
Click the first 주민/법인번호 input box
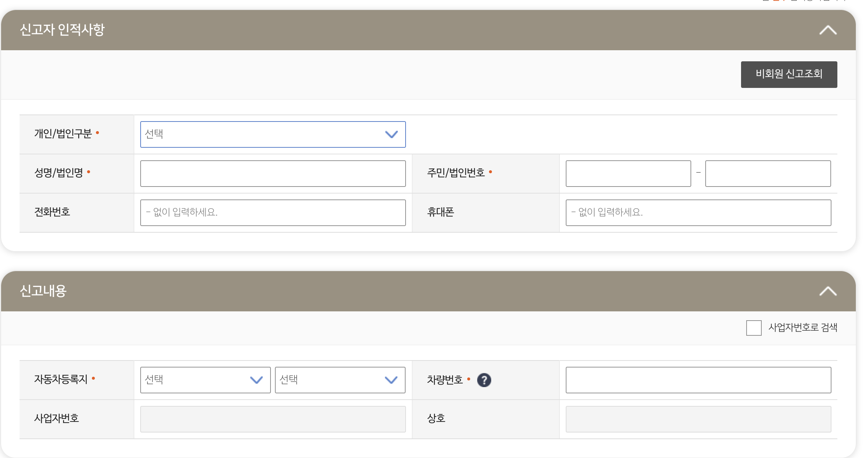point(628,174)
